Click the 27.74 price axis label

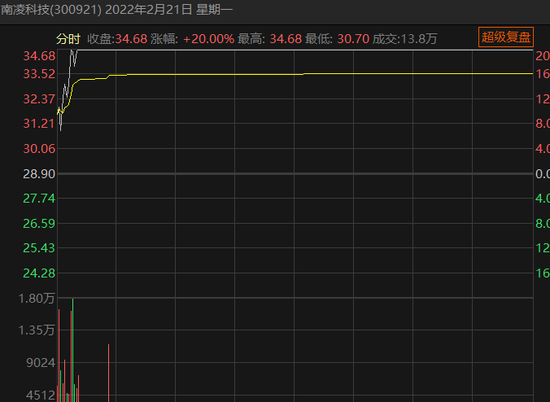(x=39, y=199)
